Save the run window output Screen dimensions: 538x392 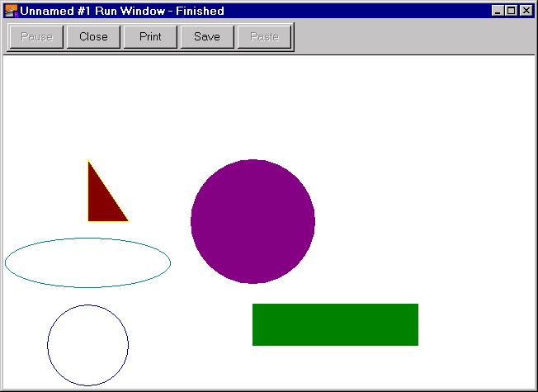click(x=207, y=37)
